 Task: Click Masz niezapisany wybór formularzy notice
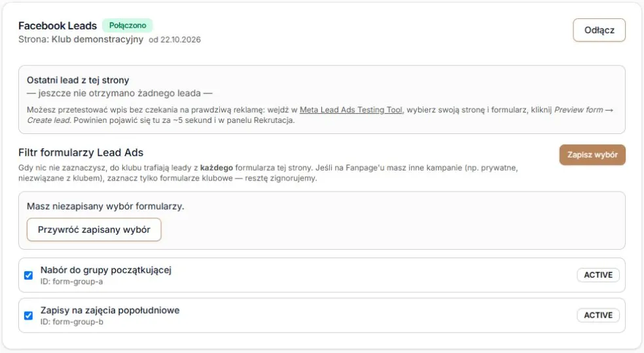(x=105, y=206)
